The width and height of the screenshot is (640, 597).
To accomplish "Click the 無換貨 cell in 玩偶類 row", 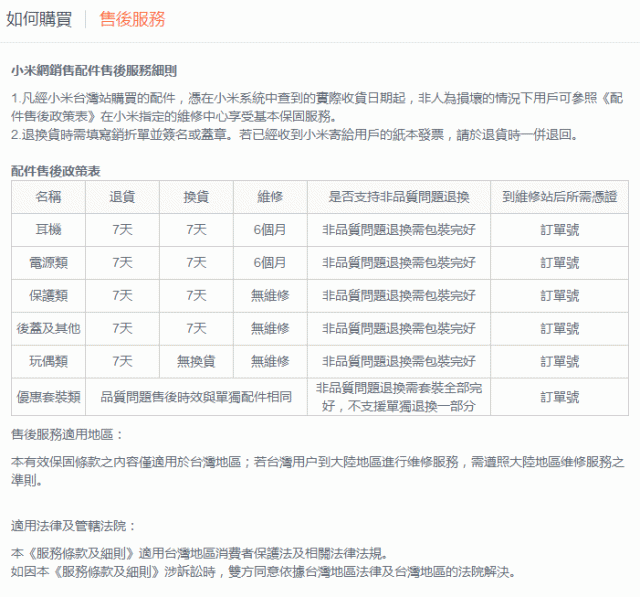I will (x=196, y=362).
